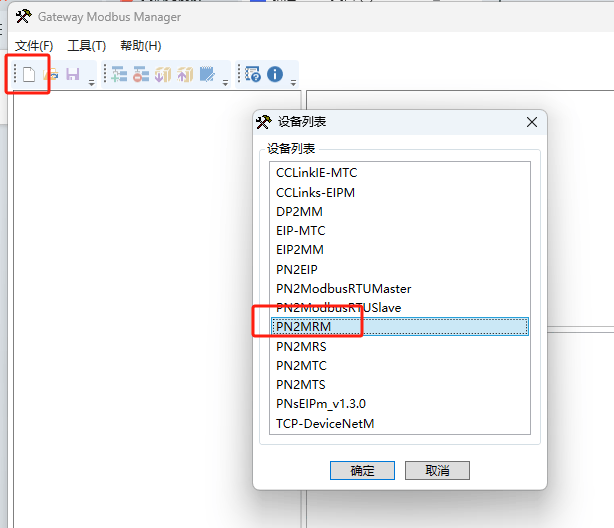Select EIP2MM in device list
Screen dimensions: 614x528
click(x=400, y=250)
